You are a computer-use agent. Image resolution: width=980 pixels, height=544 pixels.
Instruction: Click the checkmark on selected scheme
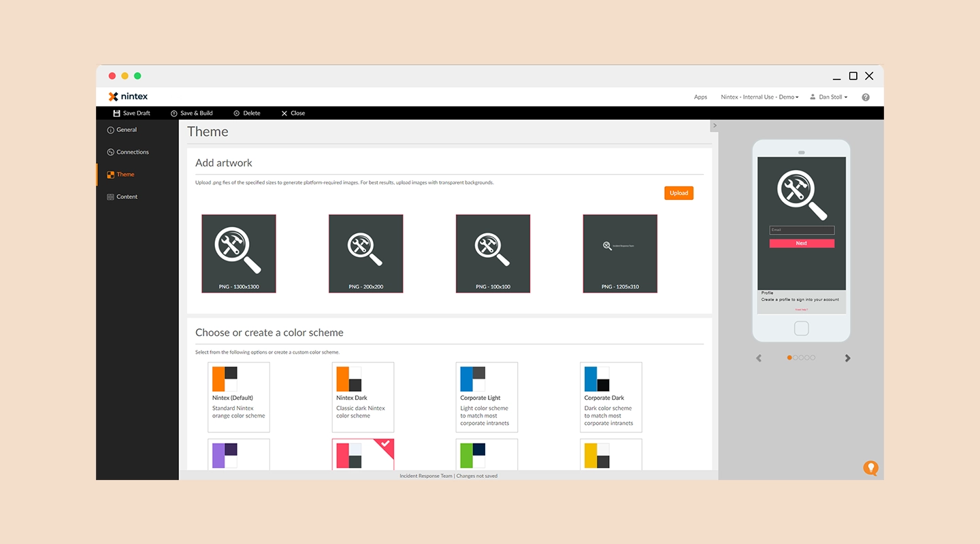[x=386, y=444]
